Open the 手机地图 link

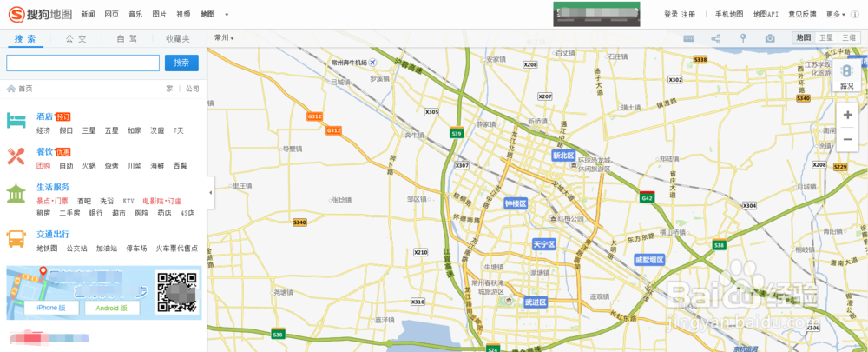(x=729, y=15)
